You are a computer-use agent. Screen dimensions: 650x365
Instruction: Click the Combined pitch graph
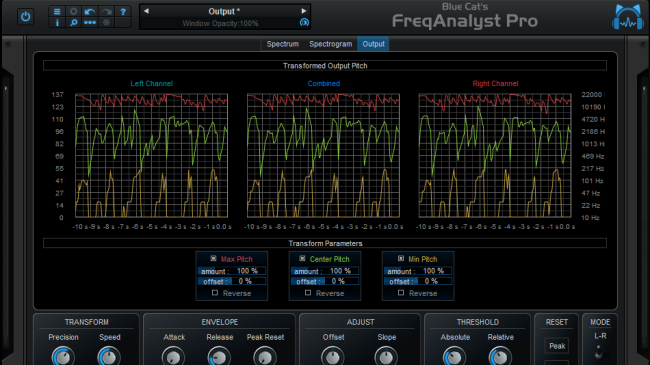(x=323, y=156)
